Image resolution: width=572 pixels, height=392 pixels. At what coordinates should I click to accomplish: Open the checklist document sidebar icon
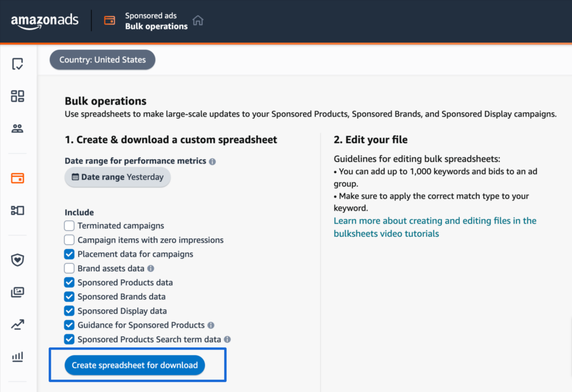17,64
